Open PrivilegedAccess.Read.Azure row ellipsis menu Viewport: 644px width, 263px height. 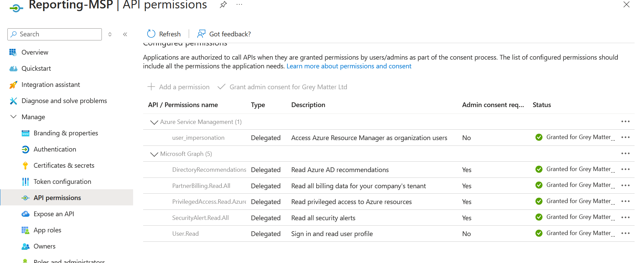626,201
